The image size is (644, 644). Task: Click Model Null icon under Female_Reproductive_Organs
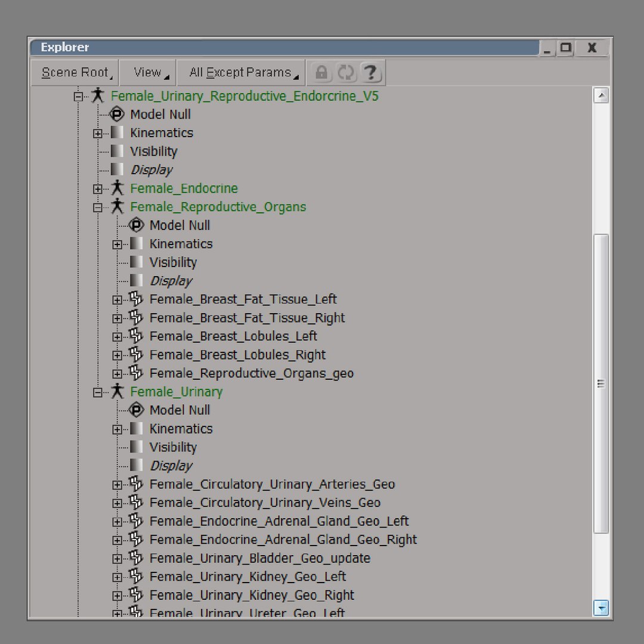tap(137, 225)
